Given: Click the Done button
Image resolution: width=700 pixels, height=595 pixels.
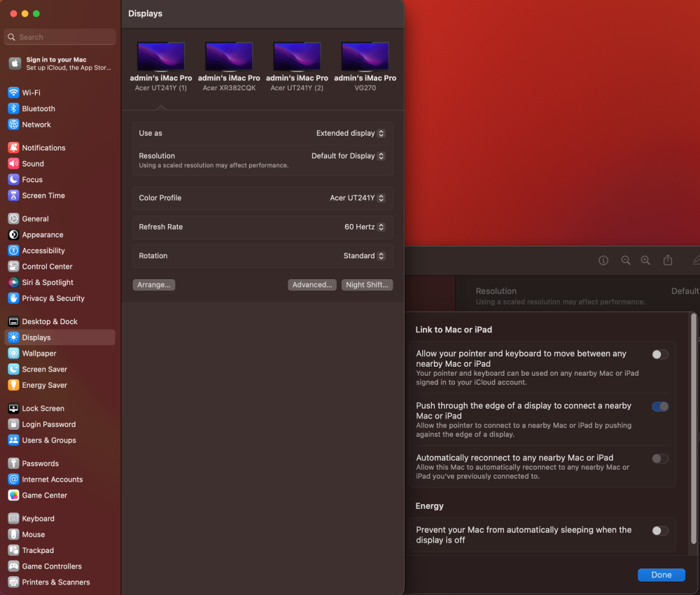Looking at the screenshot, I should pos(661,575).
